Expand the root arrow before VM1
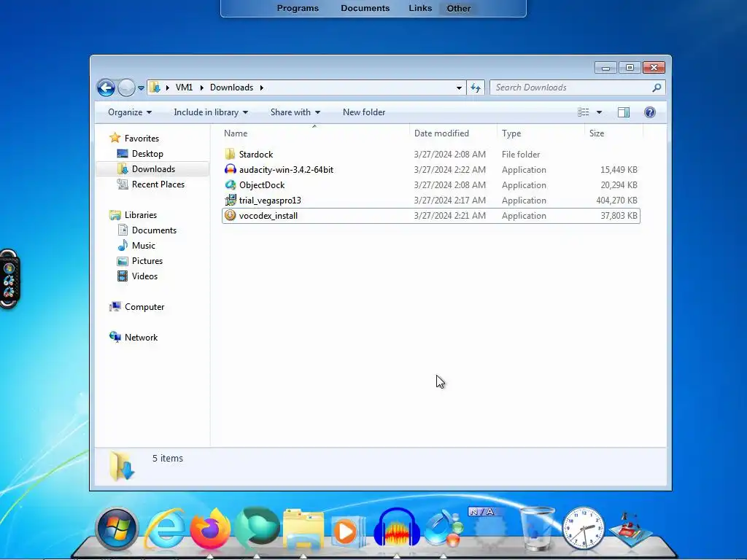The width and height of the screenshot is (747, 560). tap(168, 87)
